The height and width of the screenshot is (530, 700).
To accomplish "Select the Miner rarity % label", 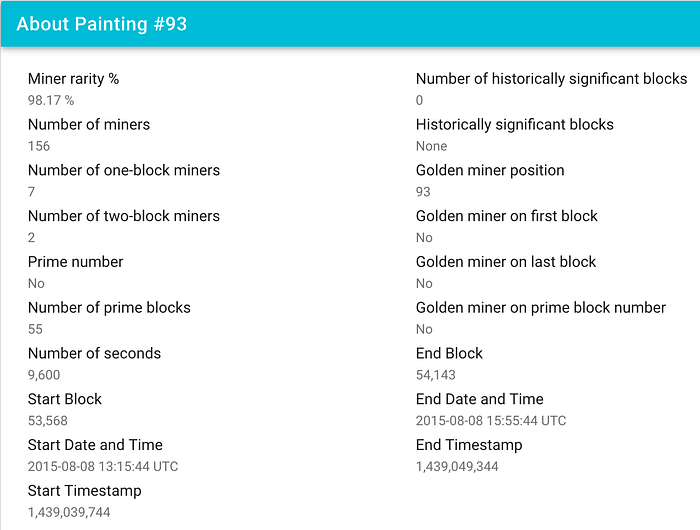I will tap(73, 79).
